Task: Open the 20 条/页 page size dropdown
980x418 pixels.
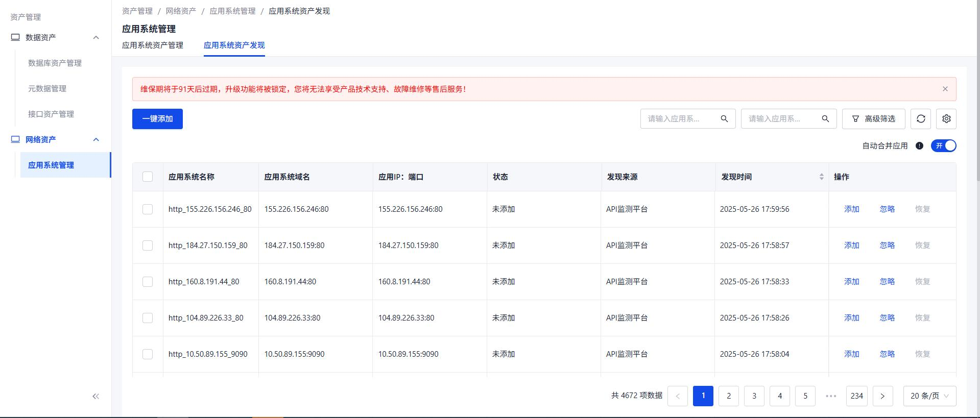Action: coord(929,396)
